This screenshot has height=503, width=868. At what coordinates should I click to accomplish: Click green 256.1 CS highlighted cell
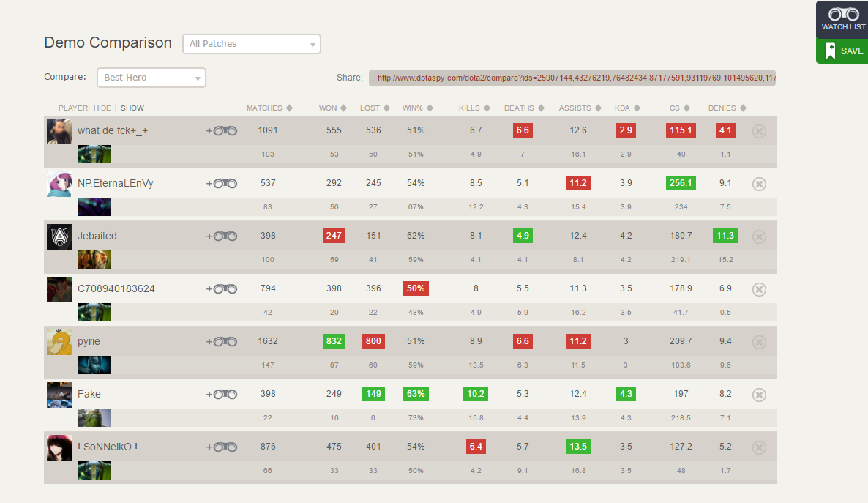(x=681, y=183)
